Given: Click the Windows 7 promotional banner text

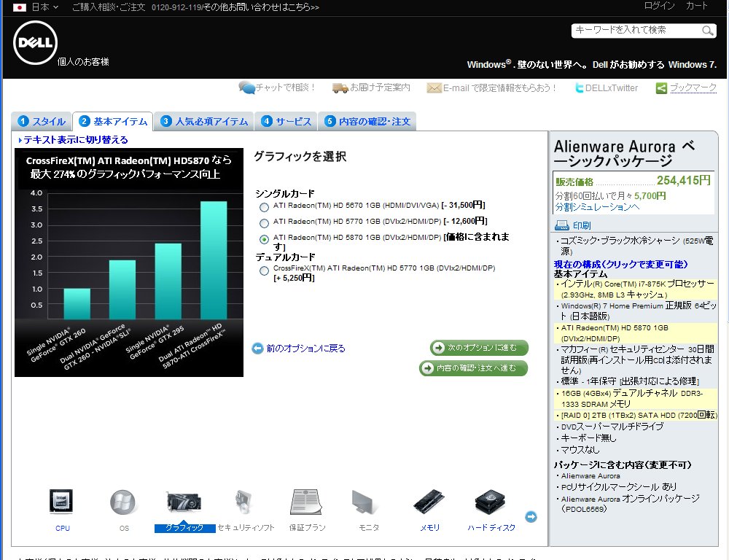Looking at the screenshot, I should point(591,65).
